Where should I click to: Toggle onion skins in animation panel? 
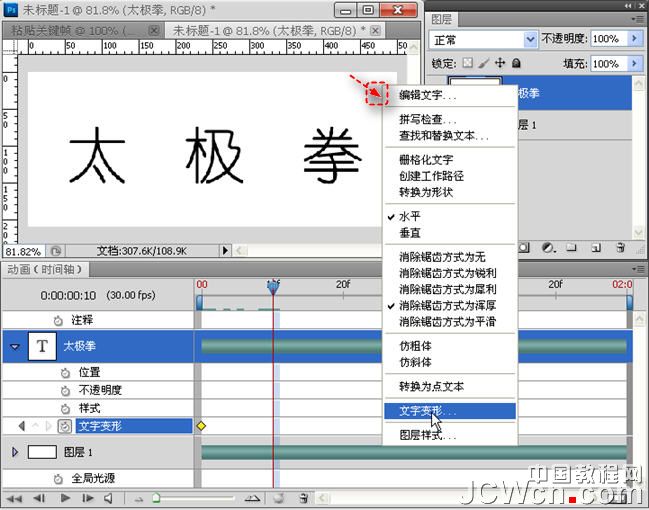click(x=279, y=498)
